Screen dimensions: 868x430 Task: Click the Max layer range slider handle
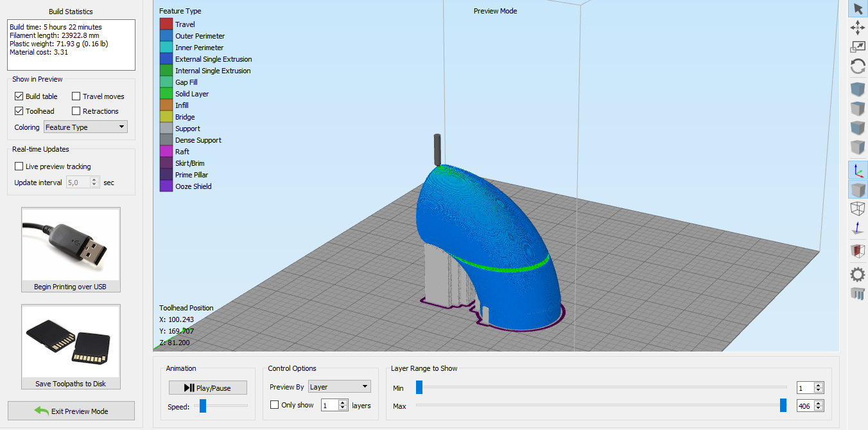pyautogui.click(x=783, y=405)
